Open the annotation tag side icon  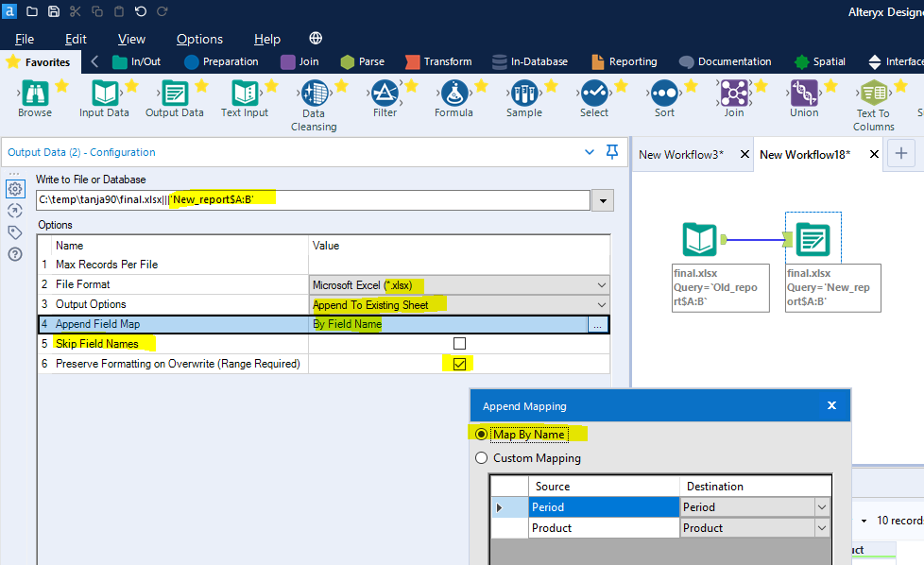point(15,232)
